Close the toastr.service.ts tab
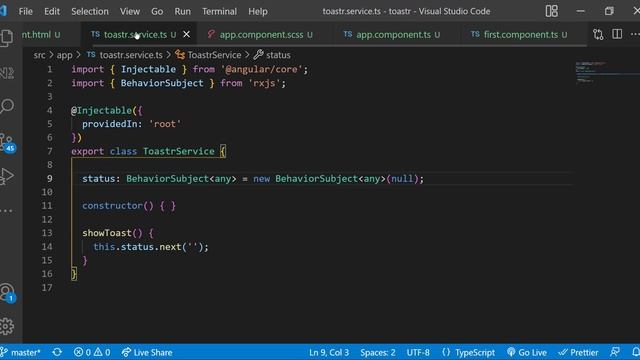This screenshot has height=360, width=640. pyautogui.click(x=187, y=35)
